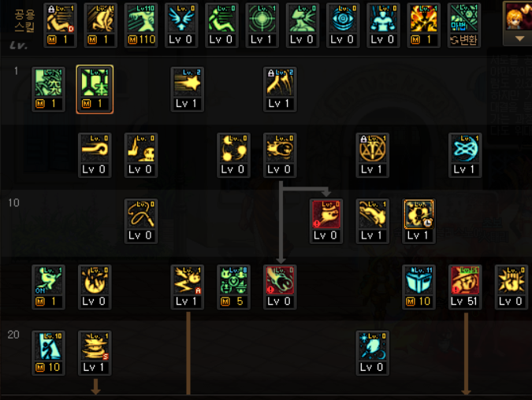This screenshot has width=532, height=400.
Task: Toggle the tornado skill marked S
Action: click(95, 353)
